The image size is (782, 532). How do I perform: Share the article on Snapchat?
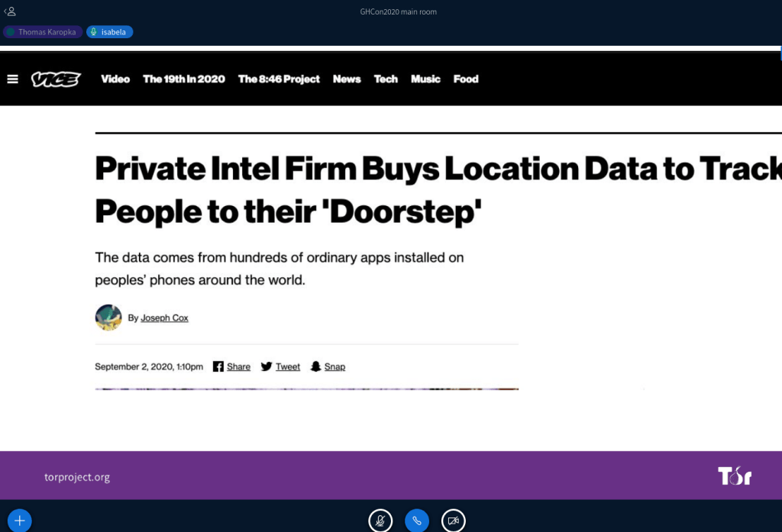(328, 367)
